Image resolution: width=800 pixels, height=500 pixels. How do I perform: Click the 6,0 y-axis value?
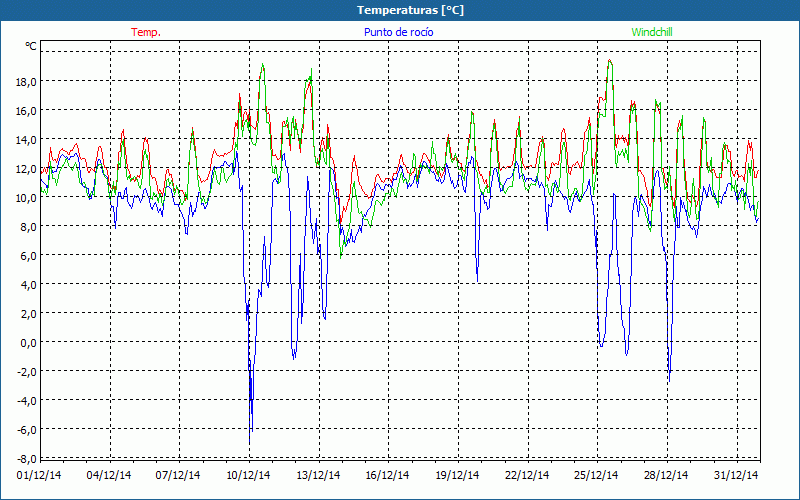[29, 256]
